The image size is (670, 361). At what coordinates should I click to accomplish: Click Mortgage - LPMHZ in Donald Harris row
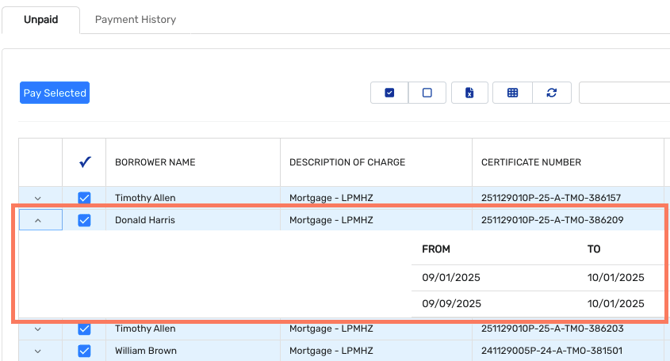pos(331,220)
